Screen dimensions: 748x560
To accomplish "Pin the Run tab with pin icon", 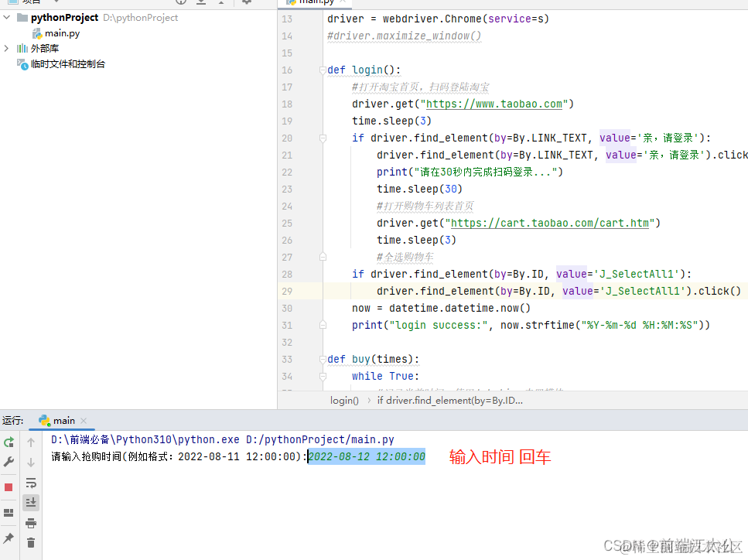I will (x=9, y=538).
